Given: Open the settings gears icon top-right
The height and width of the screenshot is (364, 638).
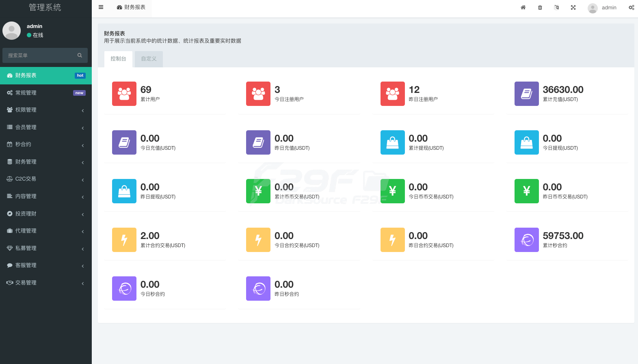Looking at the screenshot, I should tap(631, 8).
